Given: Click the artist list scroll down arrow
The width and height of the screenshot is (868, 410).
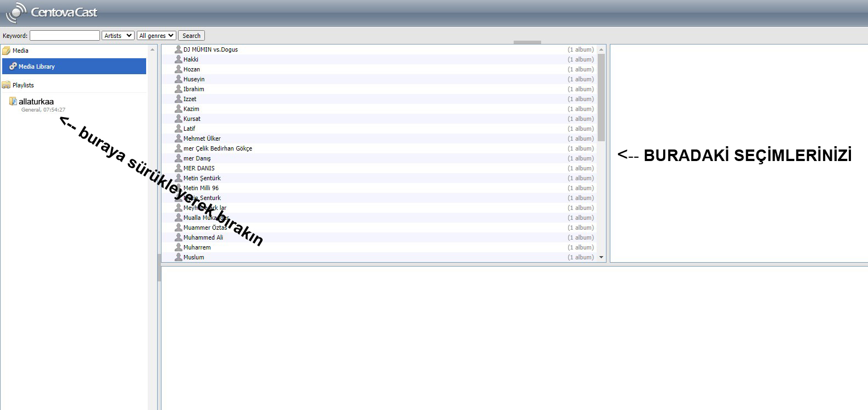Looking at the screenshot, I should click(601, 257).
